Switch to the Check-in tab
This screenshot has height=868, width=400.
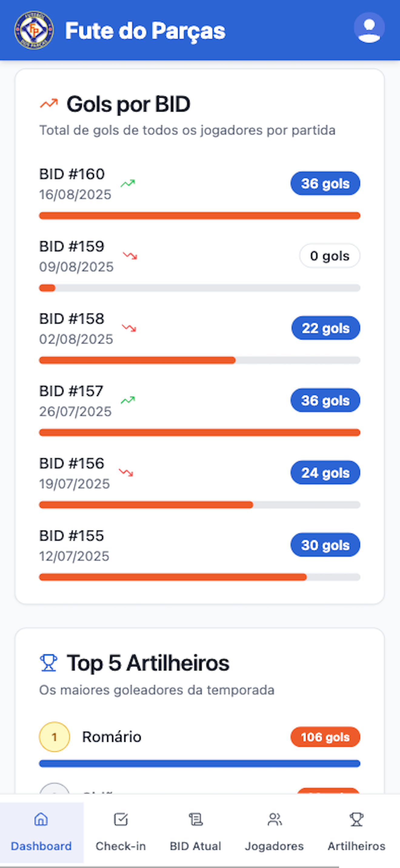click(x=121, y=832)
